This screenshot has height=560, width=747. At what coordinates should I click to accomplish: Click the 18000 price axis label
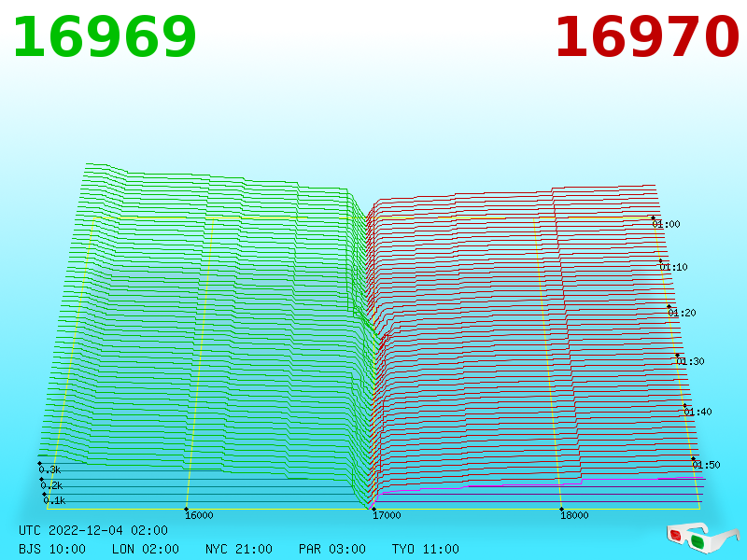(574, 515)
